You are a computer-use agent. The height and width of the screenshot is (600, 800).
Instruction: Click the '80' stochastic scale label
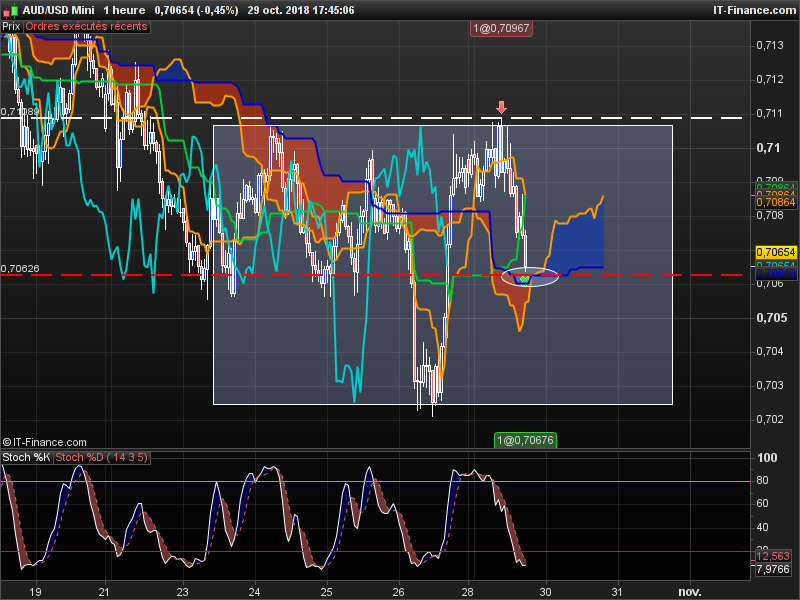tap(762, 480)
